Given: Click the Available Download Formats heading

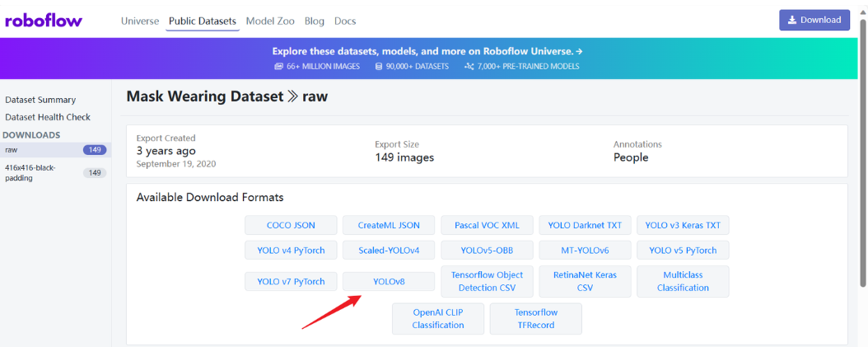Looking at the screenshot, I should click(210, 197).
